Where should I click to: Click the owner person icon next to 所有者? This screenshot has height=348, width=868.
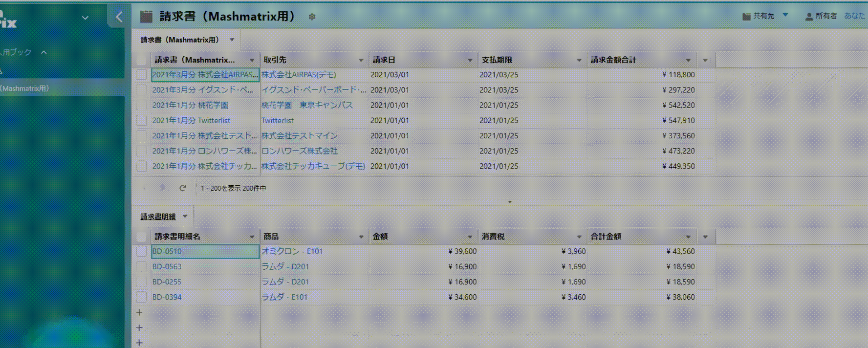pyautogui.click(x=809, y=16)
